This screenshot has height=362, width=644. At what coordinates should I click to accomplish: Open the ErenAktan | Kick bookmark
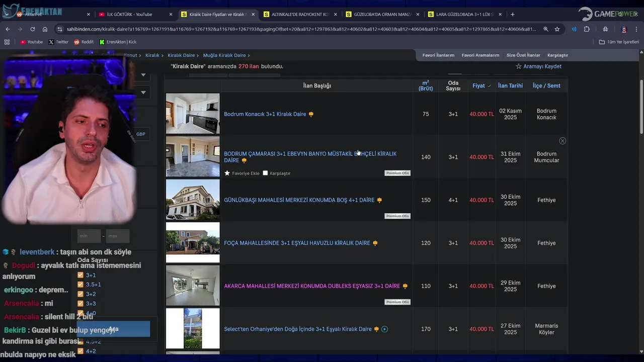(x=118, y=42)
